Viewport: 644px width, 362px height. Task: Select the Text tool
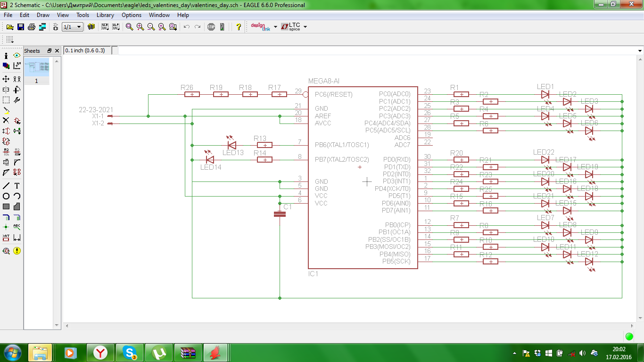click(x=17, y=186)
